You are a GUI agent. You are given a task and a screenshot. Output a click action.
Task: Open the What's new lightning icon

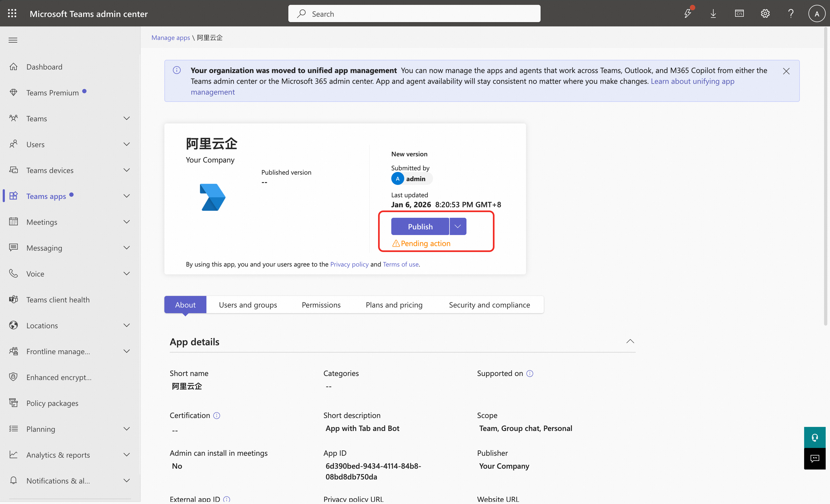pos(687,13)
